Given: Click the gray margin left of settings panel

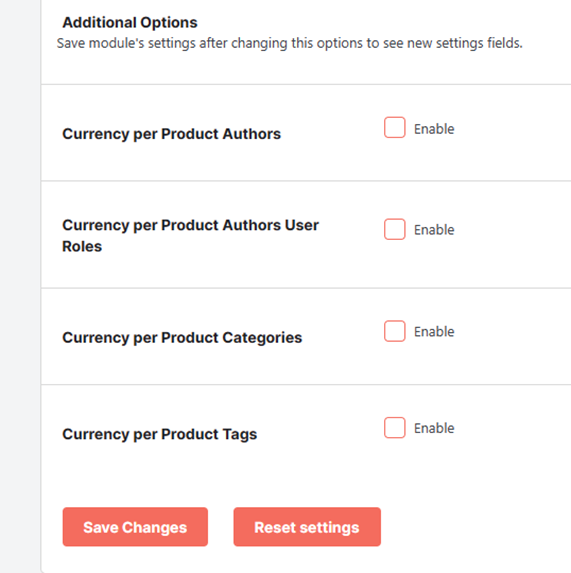Looking at the screenshot, I should coord(20,286).
